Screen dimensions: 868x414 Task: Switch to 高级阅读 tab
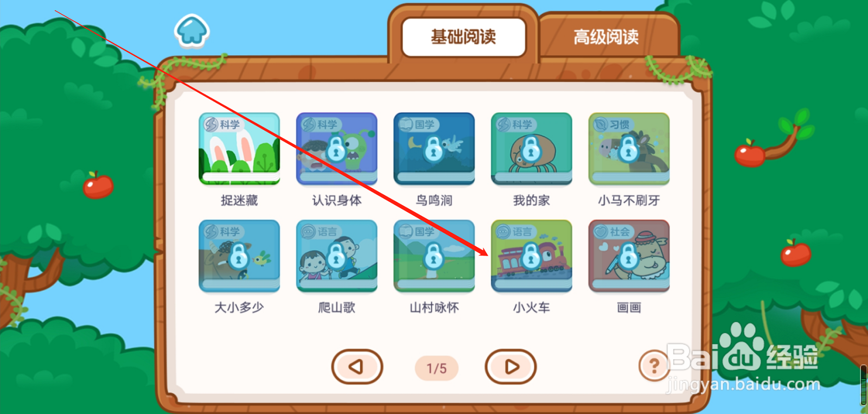(x=607, y=37)
